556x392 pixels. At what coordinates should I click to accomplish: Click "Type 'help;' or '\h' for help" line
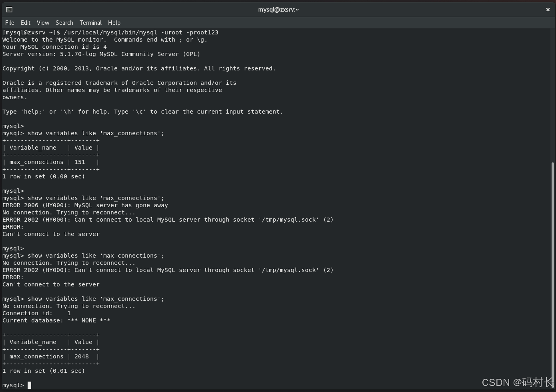point(143,112)
